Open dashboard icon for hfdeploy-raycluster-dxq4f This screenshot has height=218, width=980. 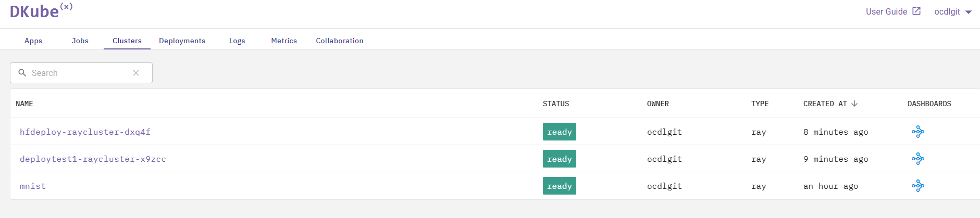[x=917, y=132]
